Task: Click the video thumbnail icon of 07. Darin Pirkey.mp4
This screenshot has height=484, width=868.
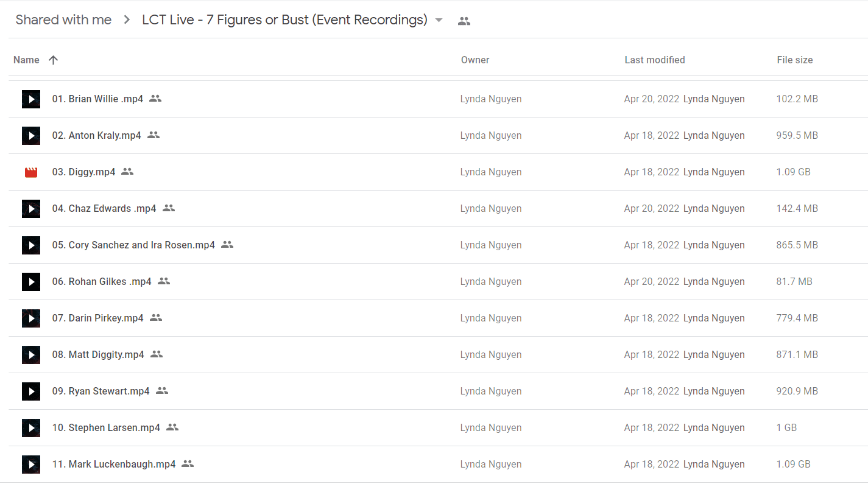Action: (31, 318)
